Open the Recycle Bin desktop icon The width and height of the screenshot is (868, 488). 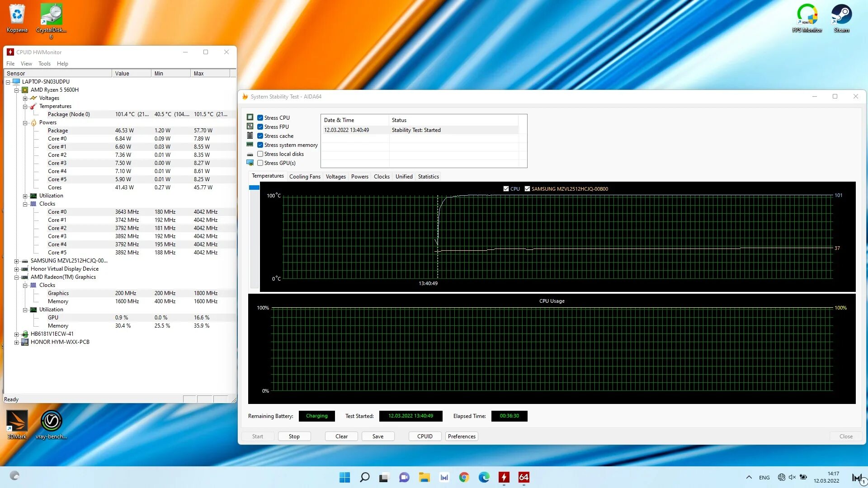[17, 18]
